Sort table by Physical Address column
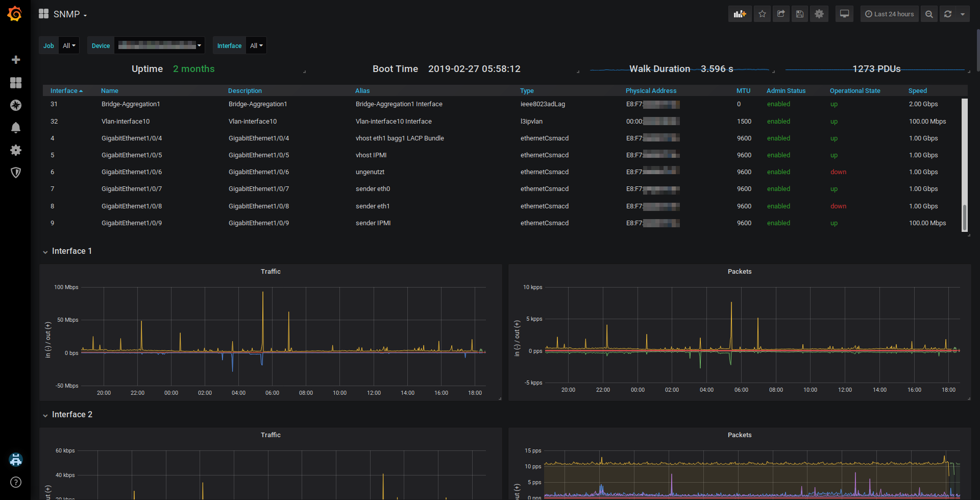This screenshot has width=980, height=500. [x=651, y=91]
